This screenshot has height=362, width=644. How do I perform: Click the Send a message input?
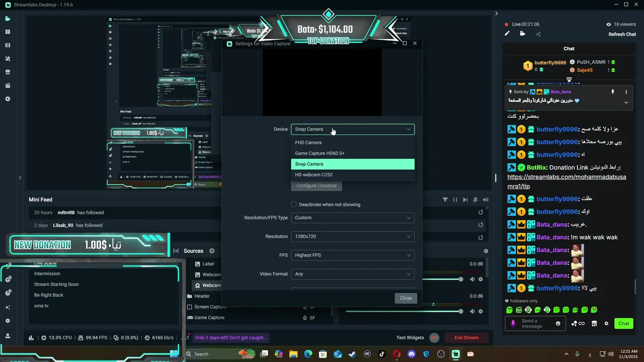534,323
